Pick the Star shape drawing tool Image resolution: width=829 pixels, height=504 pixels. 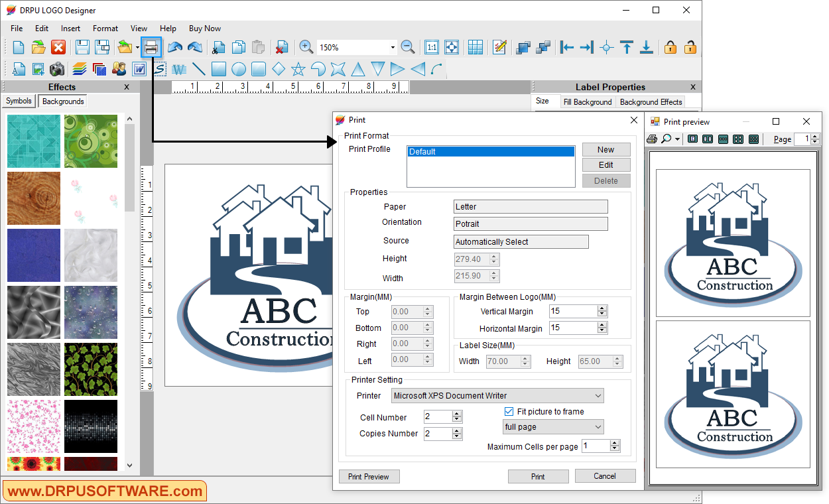[x=298, y=68]
